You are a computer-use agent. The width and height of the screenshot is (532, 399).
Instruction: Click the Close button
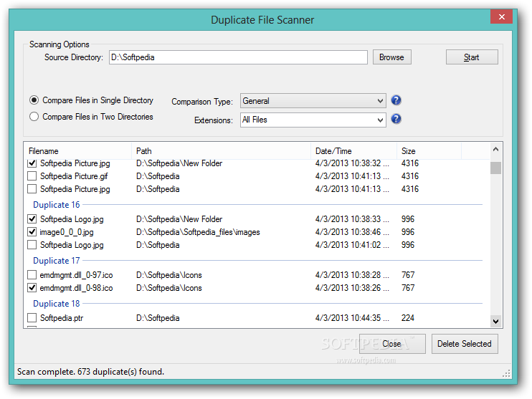pos(392,344)
